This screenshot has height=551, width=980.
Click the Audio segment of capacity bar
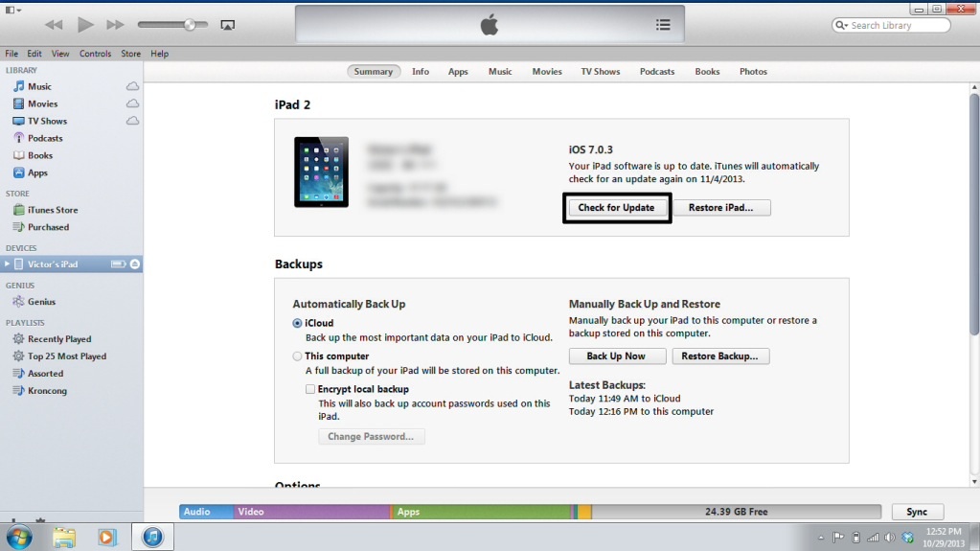206,512
